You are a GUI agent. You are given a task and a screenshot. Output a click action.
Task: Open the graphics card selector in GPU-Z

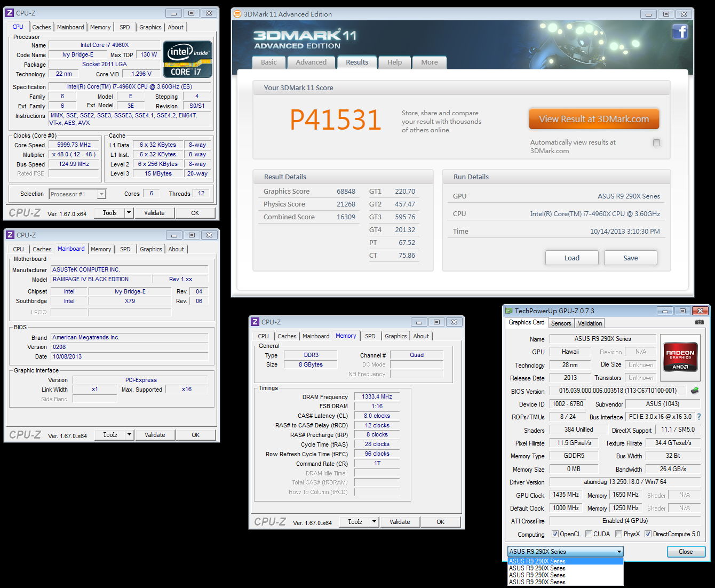point(618,551)
